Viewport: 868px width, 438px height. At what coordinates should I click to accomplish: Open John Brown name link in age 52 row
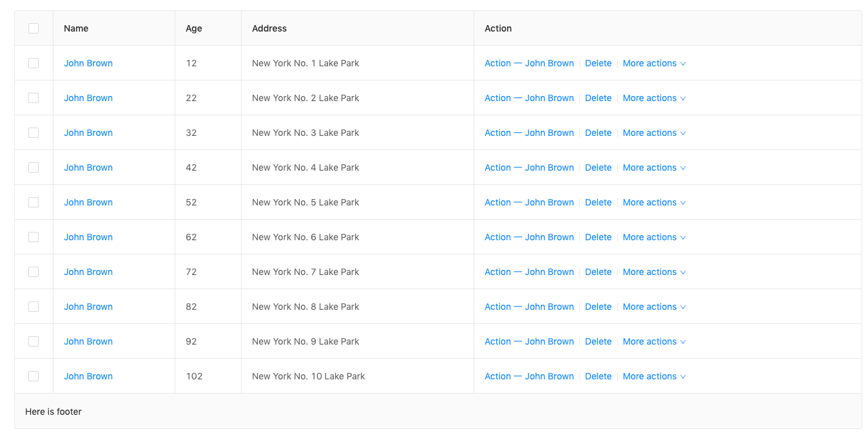click(88, 202)
